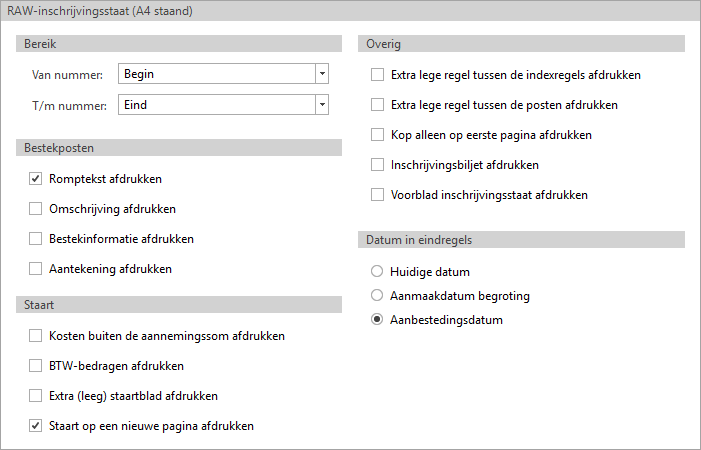Choose Aanmaakdatum begroting radio option
The width and height of the screenshot is (701, 450).
pyautogui.click(x=377, y=296)
